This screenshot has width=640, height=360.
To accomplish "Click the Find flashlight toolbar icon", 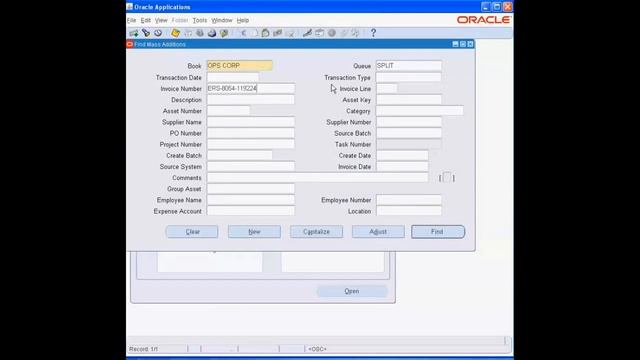I will [x=146, y=33].
